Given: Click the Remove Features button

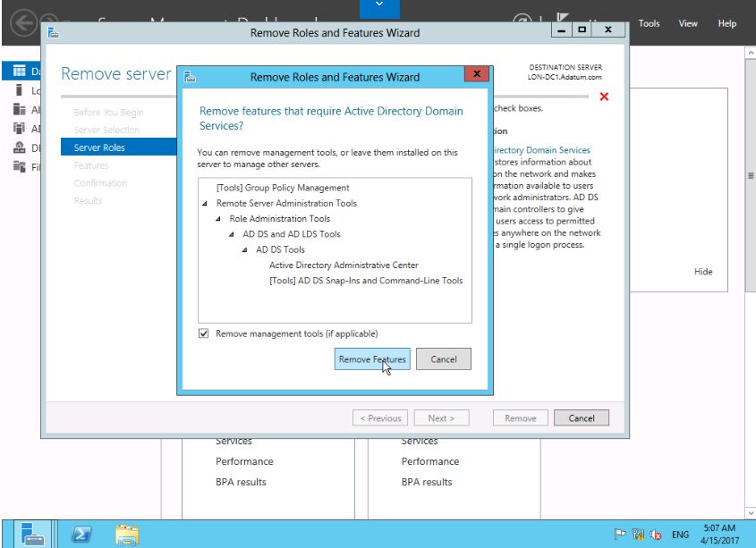Looking at the screenshot, I should 372,359.
